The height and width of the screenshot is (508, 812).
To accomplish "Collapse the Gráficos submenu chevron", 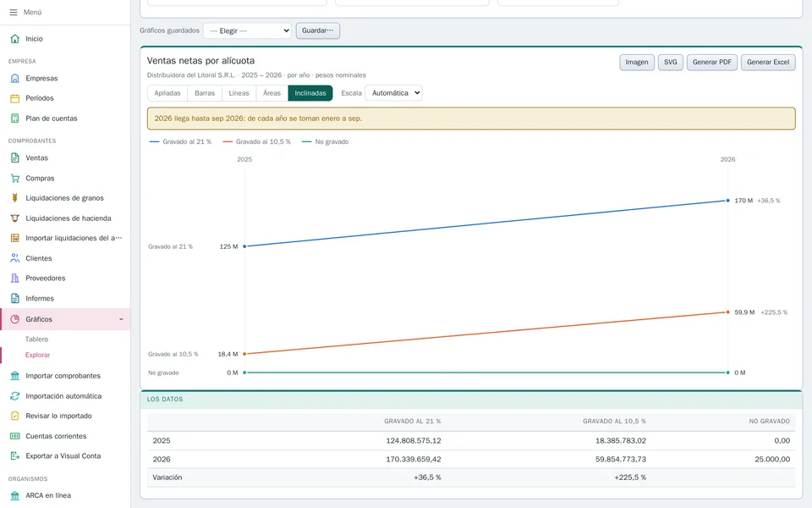I will point(121,319).
